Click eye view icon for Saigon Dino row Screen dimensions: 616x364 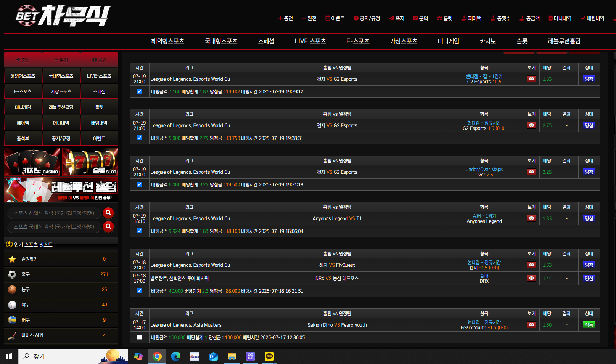point(531,325)
